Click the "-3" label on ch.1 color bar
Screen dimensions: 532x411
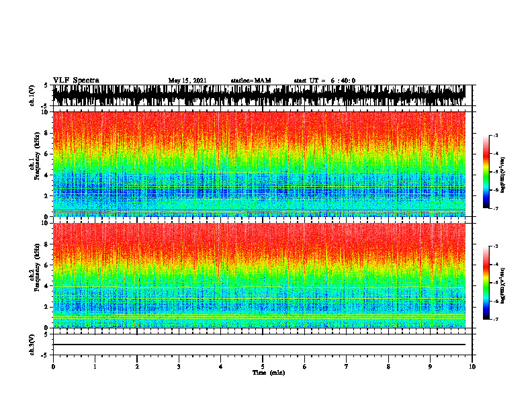[x=496, y=136]
